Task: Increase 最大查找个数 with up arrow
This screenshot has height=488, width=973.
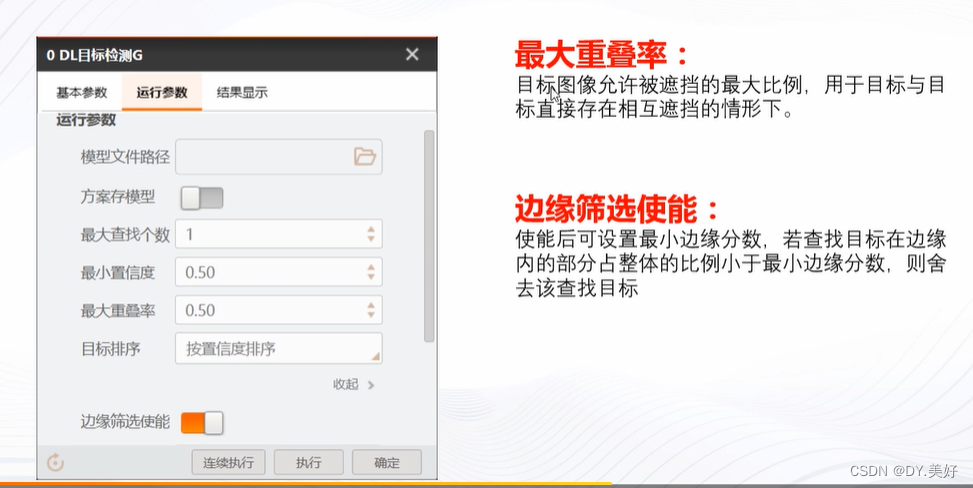Action: (371, 229)
